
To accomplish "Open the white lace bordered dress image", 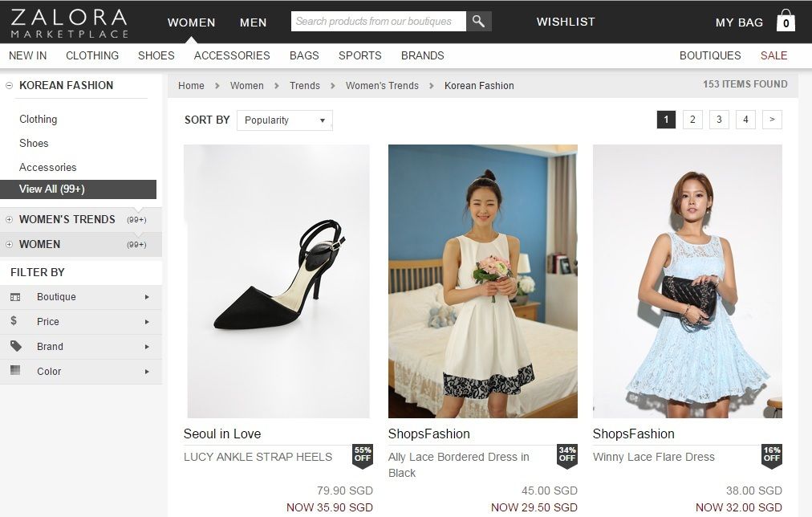I will click(483, 281).
